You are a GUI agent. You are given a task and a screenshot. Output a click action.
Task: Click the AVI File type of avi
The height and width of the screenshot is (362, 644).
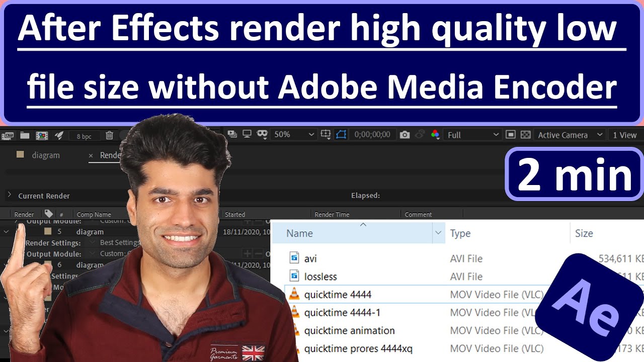[466, 258]
